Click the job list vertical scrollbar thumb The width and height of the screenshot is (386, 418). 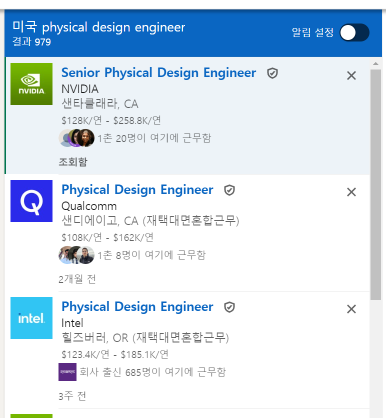(376, 185)
